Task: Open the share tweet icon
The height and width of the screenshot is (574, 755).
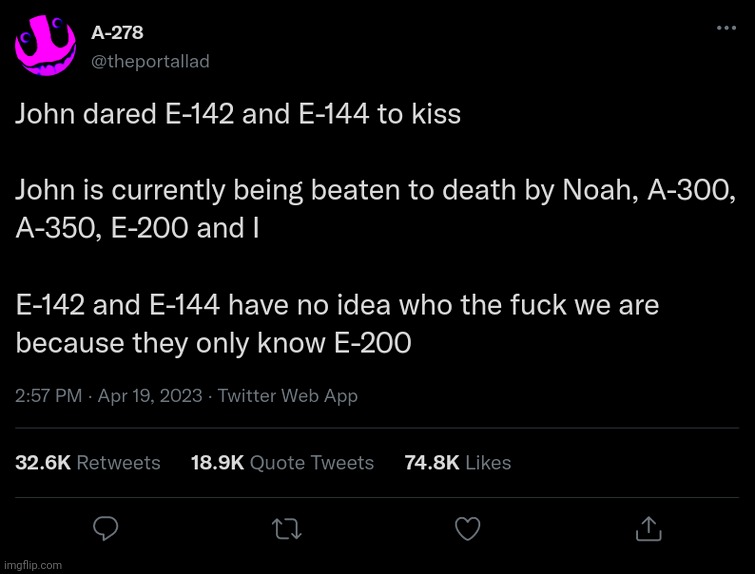Action: point(647,527)
